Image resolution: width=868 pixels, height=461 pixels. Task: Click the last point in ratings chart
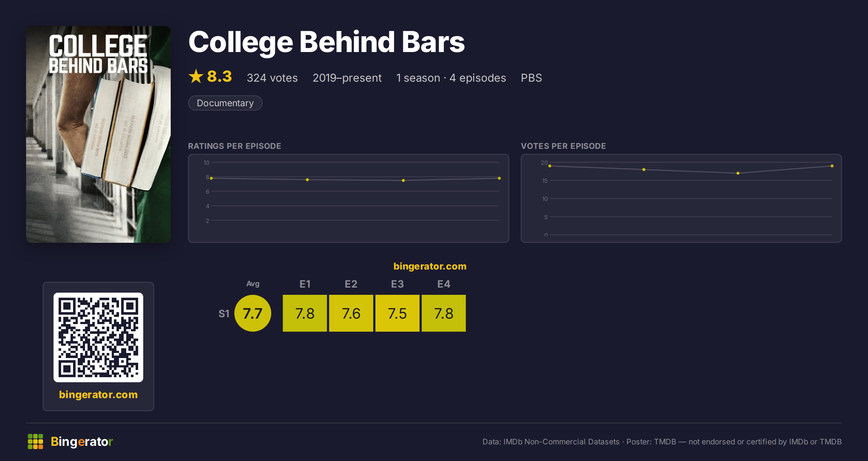[x=499, y=178]
